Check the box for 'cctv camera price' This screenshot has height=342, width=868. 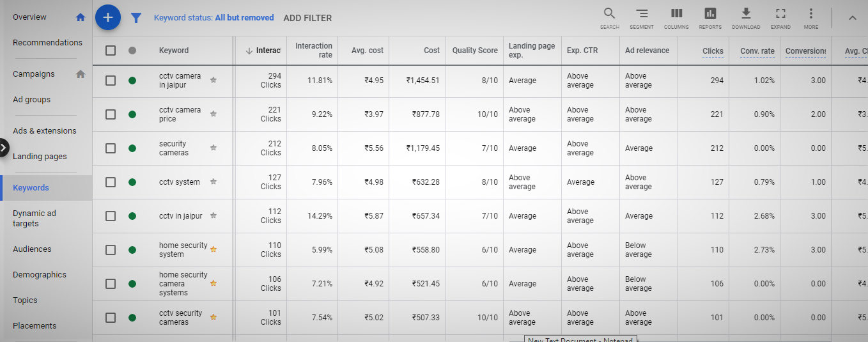coord(111,114)
